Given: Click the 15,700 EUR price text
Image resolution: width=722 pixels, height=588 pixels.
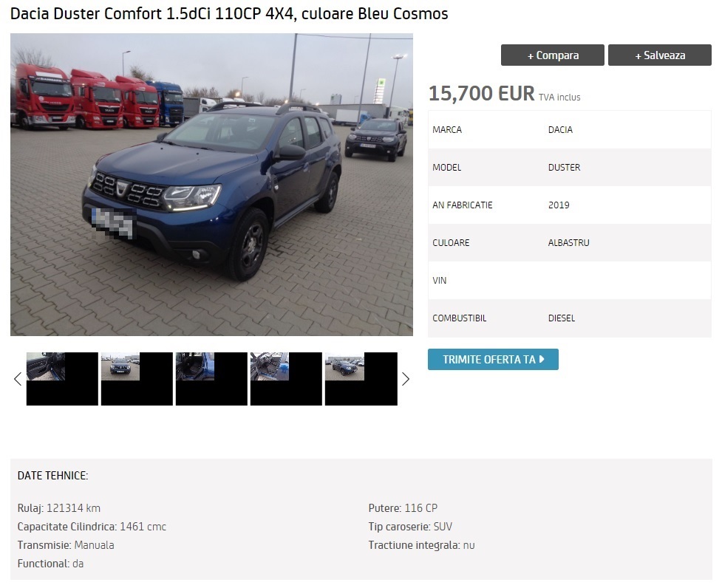Looking at the screenshot, I should coord(482,93).
